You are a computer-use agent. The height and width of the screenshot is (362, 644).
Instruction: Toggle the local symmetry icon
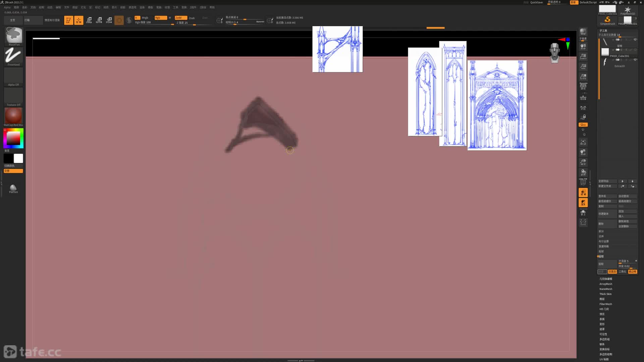[x=583, y=108]
